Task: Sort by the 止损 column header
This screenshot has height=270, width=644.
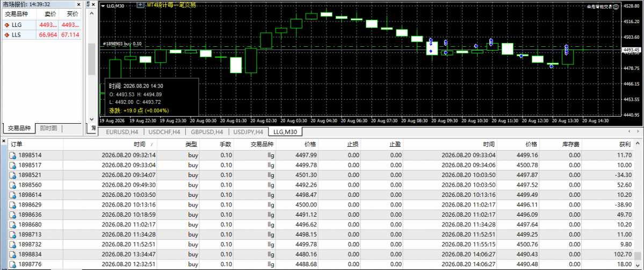Action: coord(339,145)
